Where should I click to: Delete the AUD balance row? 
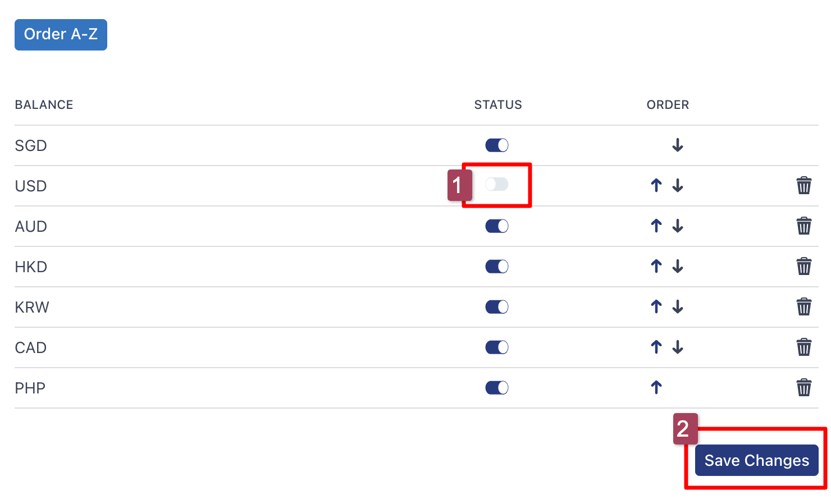pyautogui.click(x=803, y=226)
